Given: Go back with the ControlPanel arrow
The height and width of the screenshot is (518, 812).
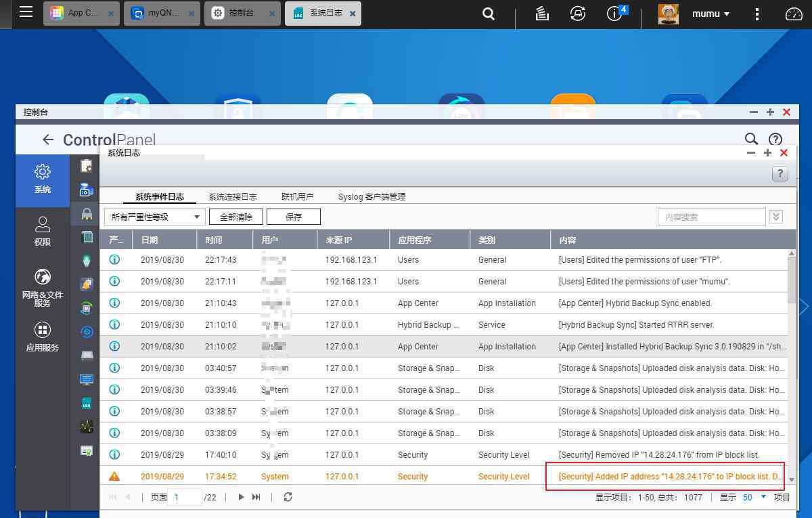Looking at the screenshot, I should (47, 139).
